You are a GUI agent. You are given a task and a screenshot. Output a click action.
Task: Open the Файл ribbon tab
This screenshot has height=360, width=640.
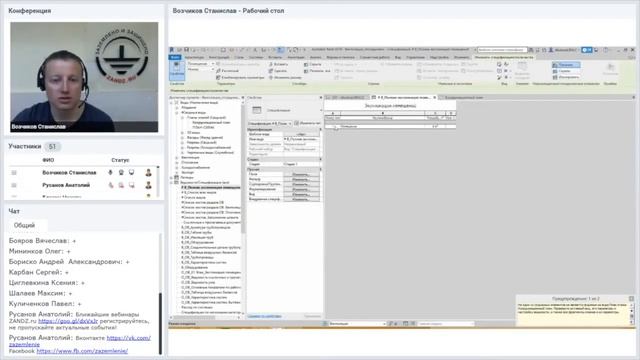[175, 58]
